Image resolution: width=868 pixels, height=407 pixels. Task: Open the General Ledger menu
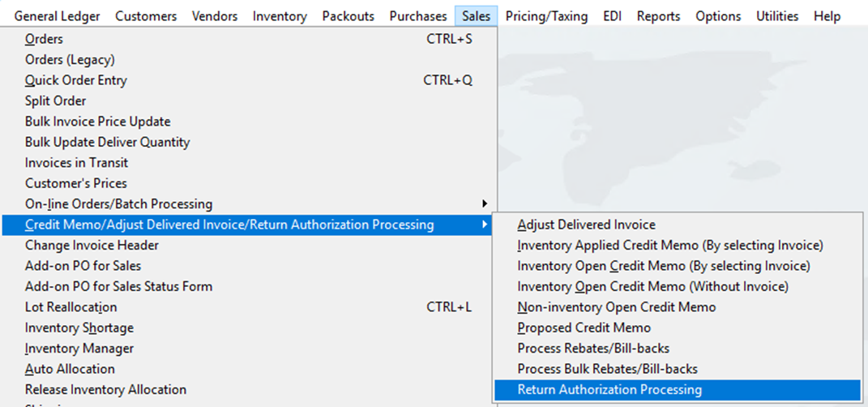click(x=59, y=16)
